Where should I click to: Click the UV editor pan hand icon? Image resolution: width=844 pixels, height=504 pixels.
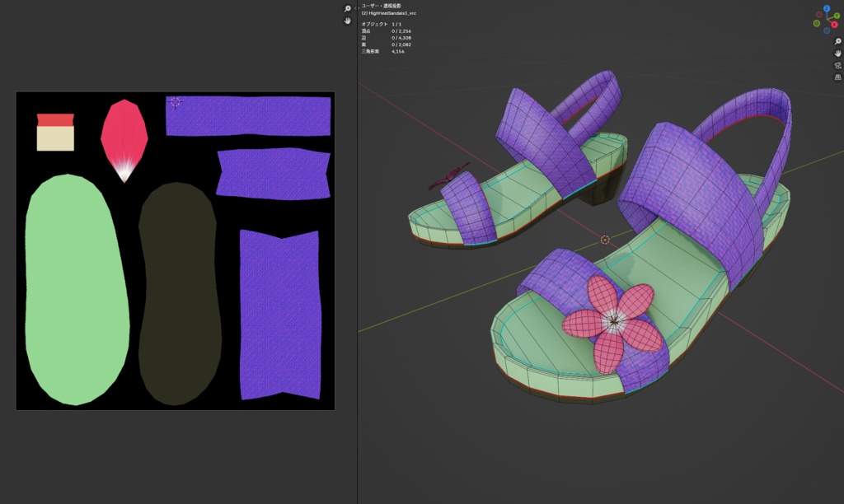[347, 21]
